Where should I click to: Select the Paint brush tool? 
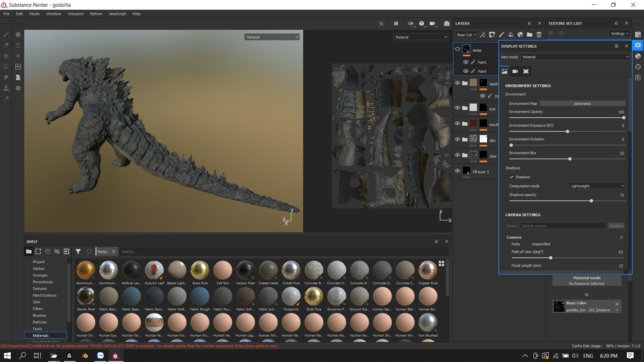click(6, 35)
